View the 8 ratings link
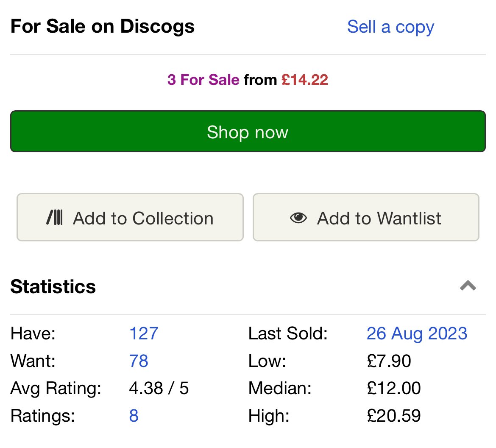The height and width of the screenshot is (448, 496). pyautogui.click(x=134, y=416)
